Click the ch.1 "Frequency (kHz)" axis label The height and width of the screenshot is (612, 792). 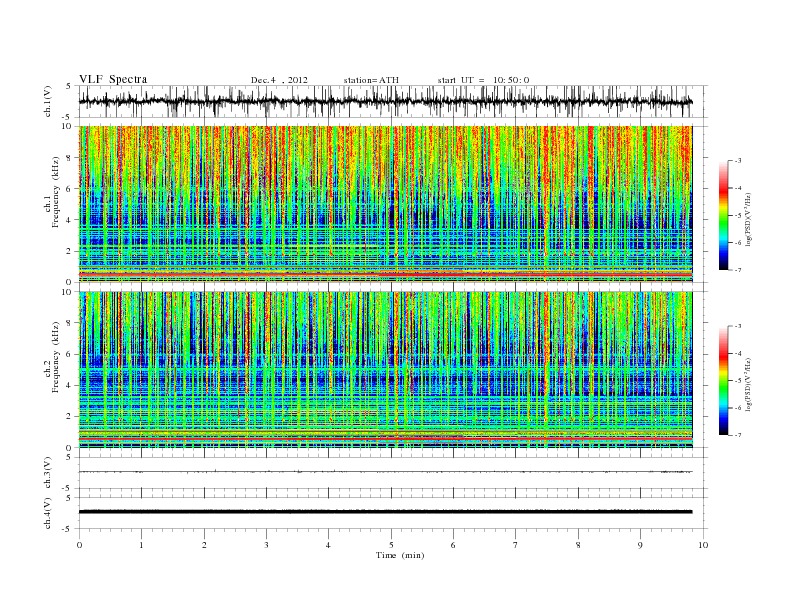click(55, 192)
